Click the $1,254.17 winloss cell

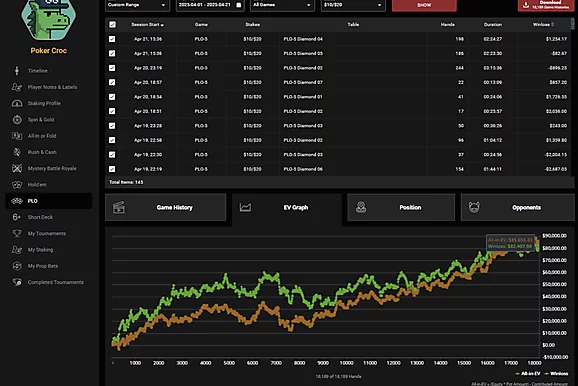pyautogui.click(x=556, y=39)
